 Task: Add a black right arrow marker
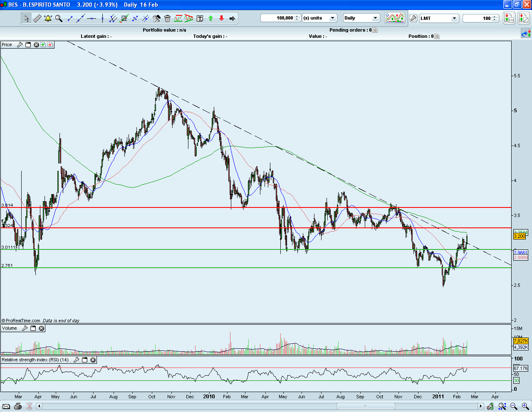(x=232, y=18)
